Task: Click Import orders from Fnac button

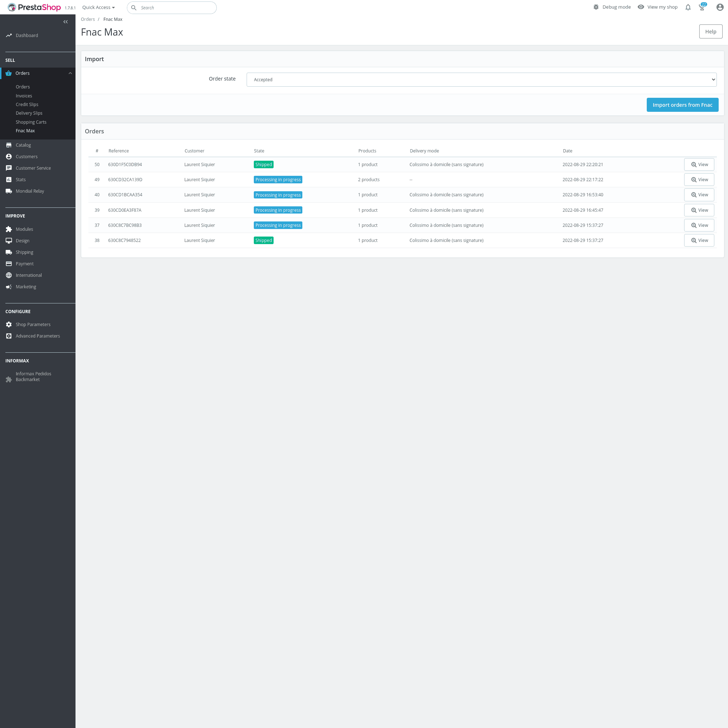Action: (x=682, y=105)
